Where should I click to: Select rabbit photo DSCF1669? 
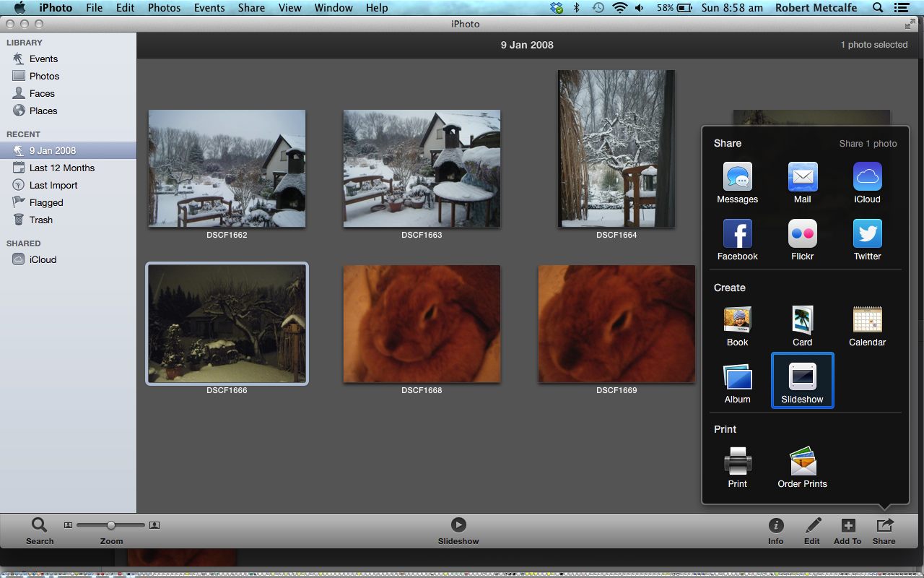coord(616,324)
